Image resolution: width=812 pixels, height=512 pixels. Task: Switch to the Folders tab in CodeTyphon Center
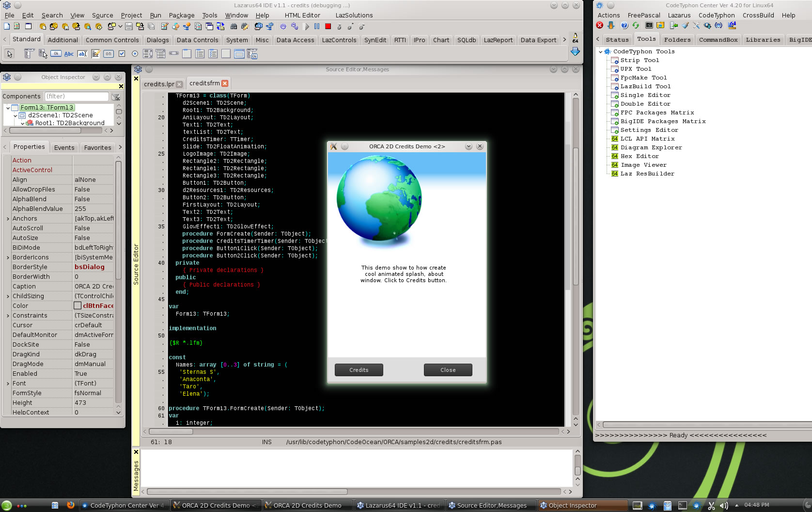coord(677,40)
